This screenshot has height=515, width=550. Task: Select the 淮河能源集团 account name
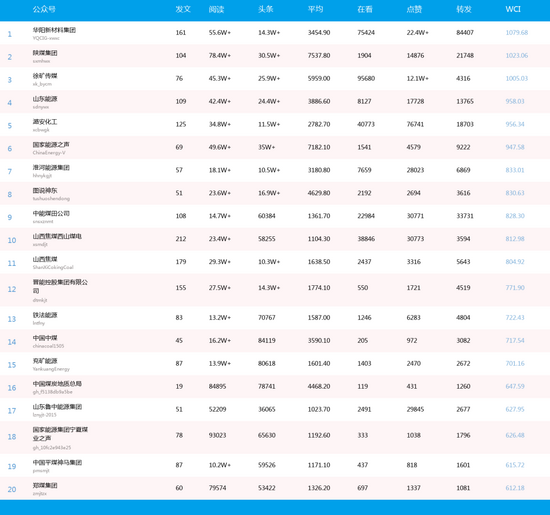(51, 167)
